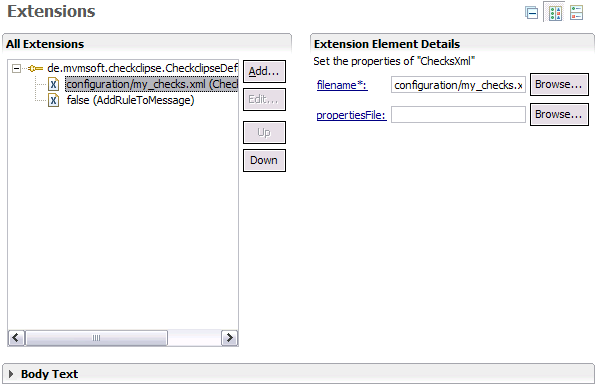599x390 pixels.
Task: Collapse the de.mvmsoft.checkclipse extension node
Action: 16,68
